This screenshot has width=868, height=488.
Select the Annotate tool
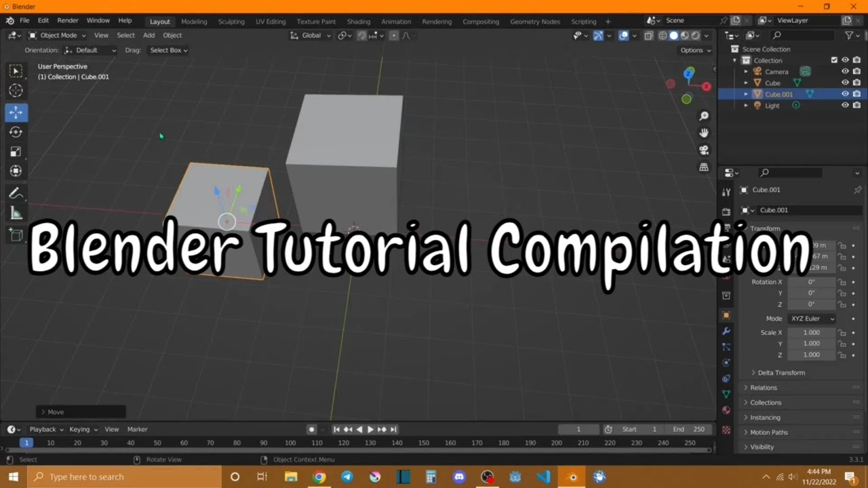click(x=16, y=194)
